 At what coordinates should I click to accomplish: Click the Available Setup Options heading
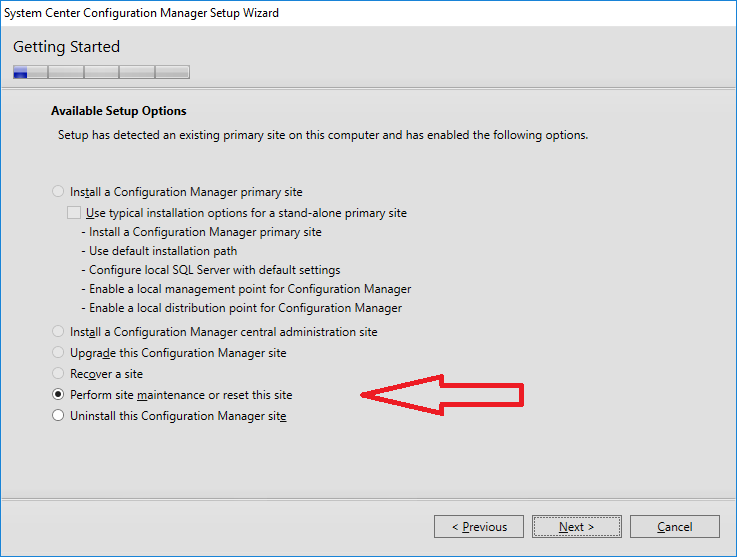click(x=118, y=111)
